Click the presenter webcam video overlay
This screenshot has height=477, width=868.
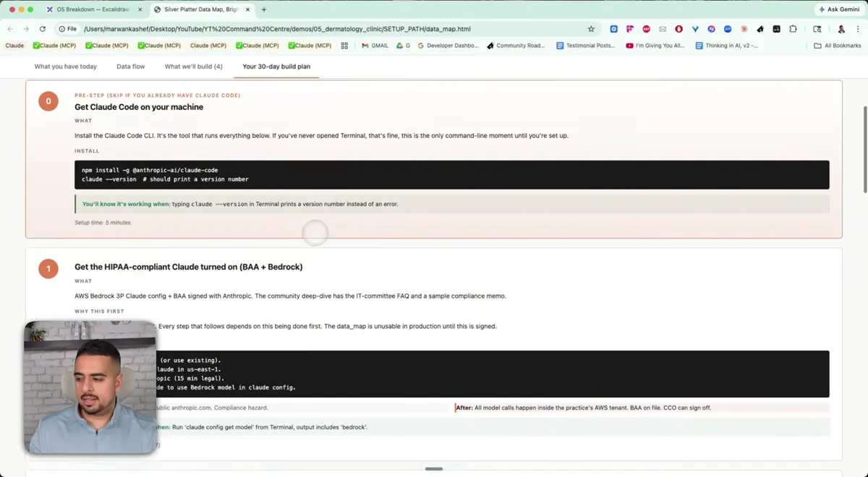coord(90,387)
